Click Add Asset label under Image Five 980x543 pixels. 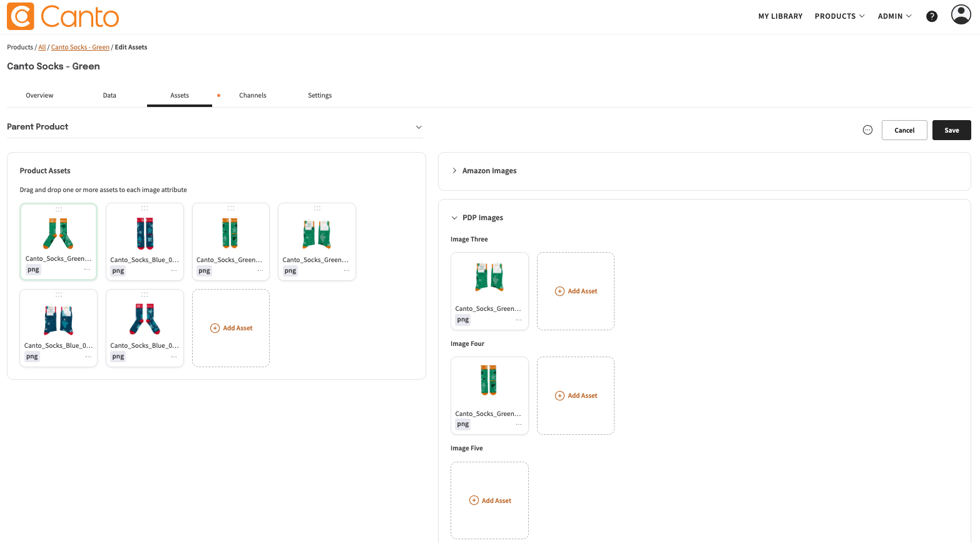pos(497,500)
